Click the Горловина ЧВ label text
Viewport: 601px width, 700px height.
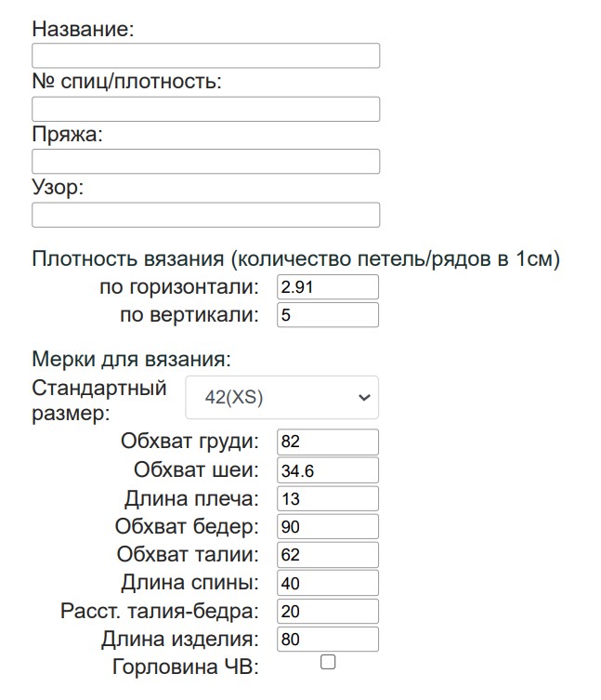(185, 667)
